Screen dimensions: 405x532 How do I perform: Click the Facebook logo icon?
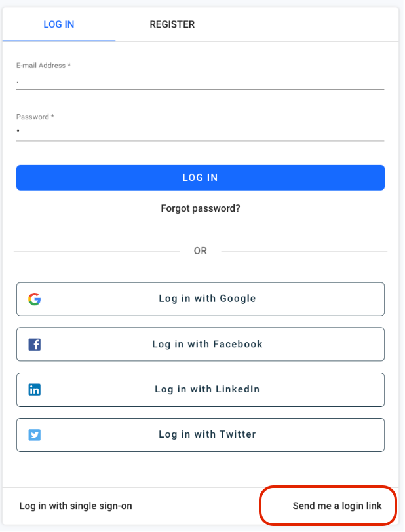tap(34, 345)
